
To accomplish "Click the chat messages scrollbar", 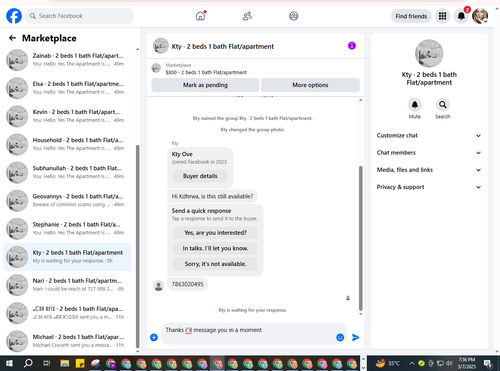I will point(360,238).
